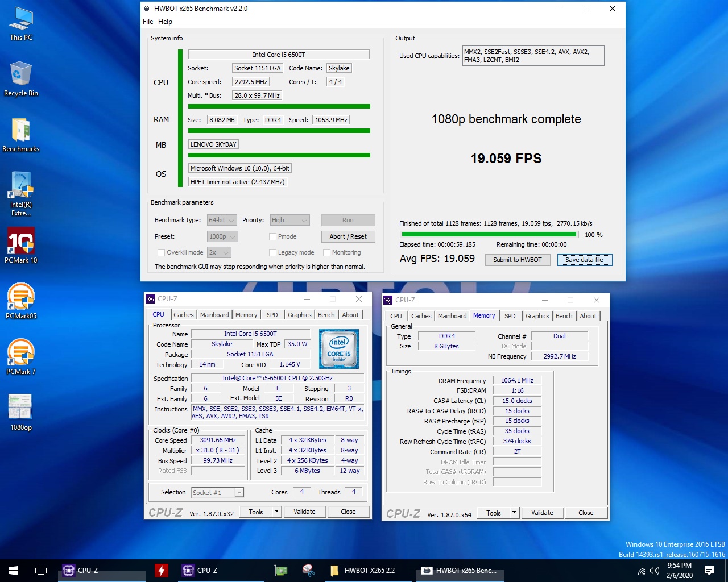Click Validate in the left CPU-Z window
Image resolution: width=728 pixels, height=582 pixels.
pos(304,512)
